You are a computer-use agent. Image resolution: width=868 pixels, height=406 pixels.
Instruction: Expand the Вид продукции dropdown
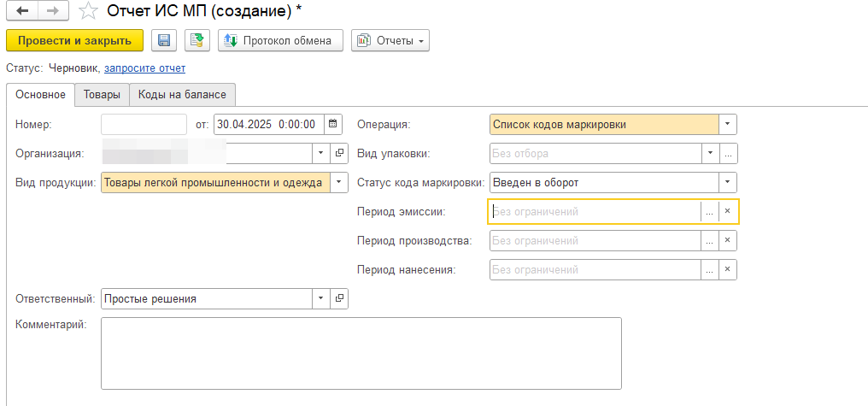point(339,182)
